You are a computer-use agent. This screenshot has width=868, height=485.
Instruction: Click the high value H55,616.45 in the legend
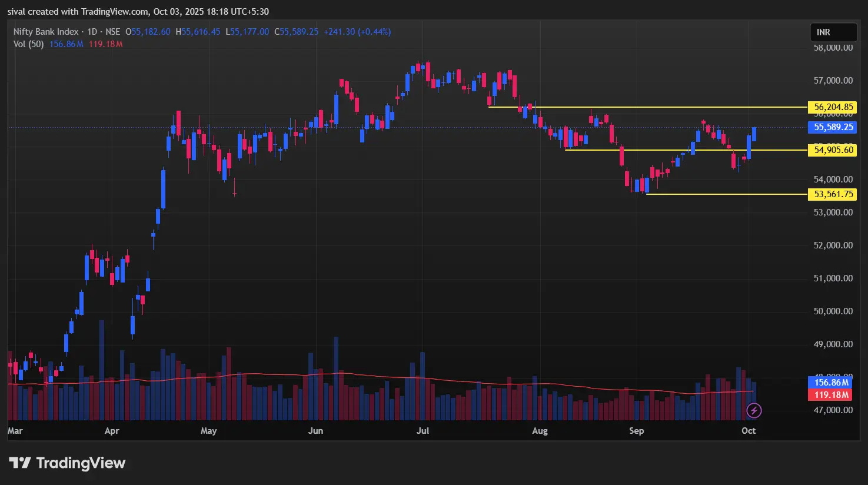pos(198,32)
